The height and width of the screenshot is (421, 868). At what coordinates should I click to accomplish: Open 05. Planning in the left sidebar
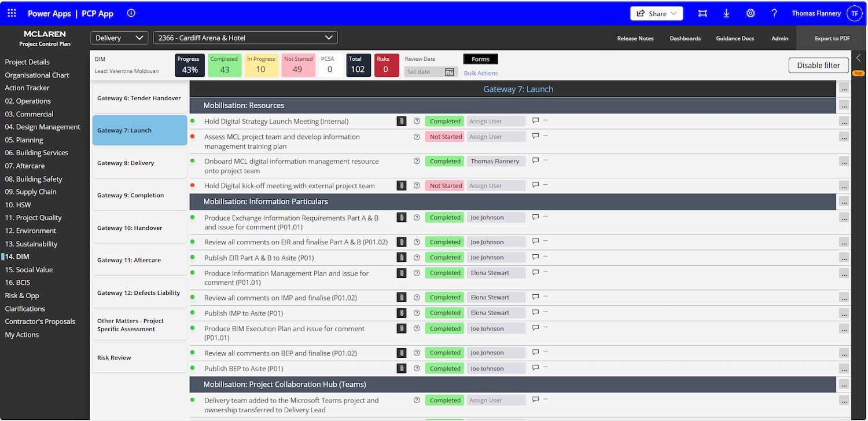pyautogui.click(x=24, y=140)
